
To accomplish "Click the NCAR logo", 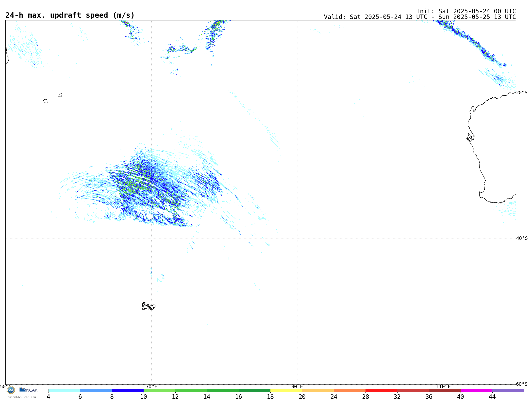I will click(x=28, y=390).
